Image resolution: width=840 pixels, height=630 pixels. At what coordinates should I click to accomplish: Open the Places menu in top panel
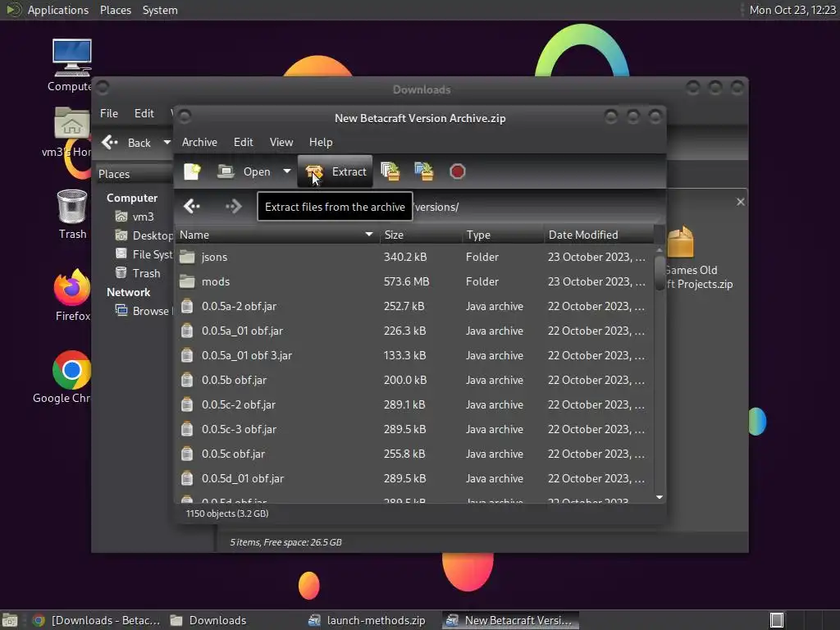point(115,10)
